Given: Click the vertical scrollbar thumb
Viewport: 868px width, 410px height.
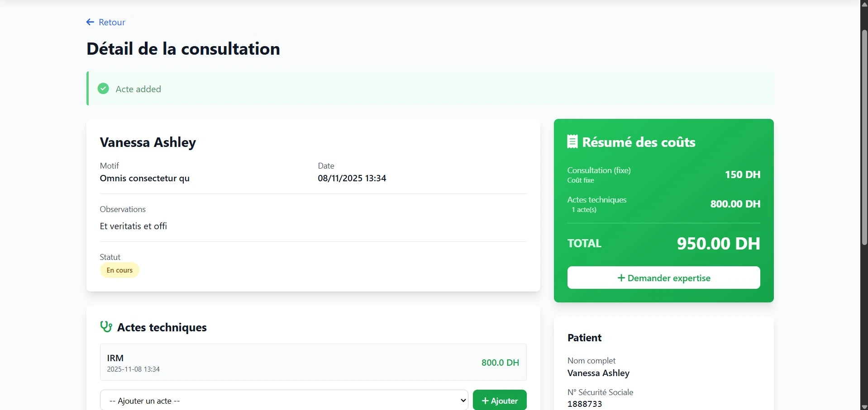Looking at the screenshot, I should 864,138.
